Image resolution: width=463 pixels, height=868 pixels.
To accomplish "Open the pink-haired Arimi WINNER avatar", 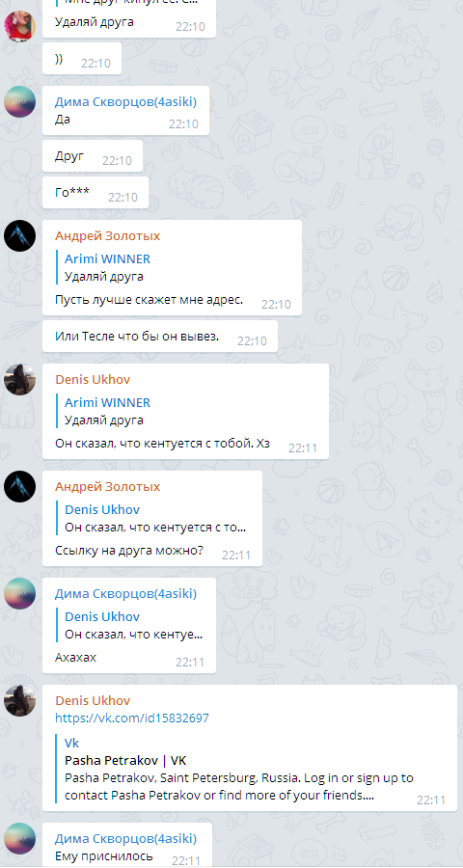I will (20, 25).
